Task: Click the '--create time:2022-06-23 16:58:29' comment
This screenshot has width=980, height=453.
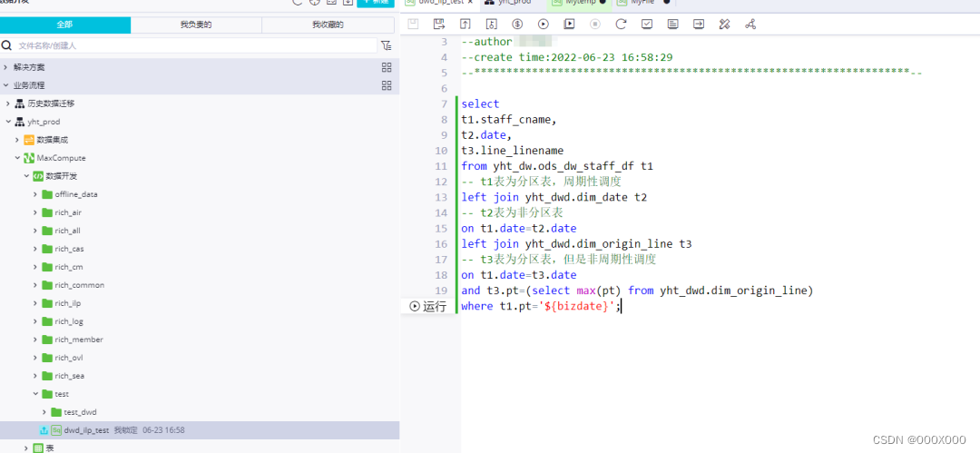Action: click(567, 57)
